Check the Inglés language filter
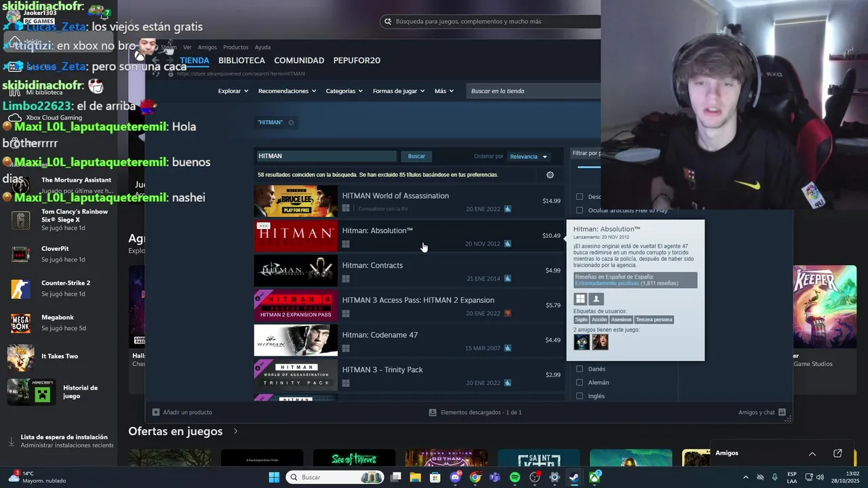Viewport: 868px width, 488px height. tap(579, 396)
